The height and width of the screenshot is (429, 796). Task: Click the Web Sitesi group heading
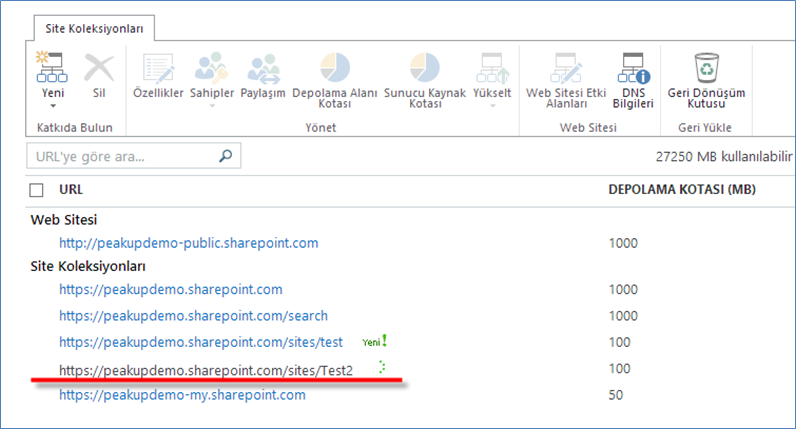click(x=63, y=220)
